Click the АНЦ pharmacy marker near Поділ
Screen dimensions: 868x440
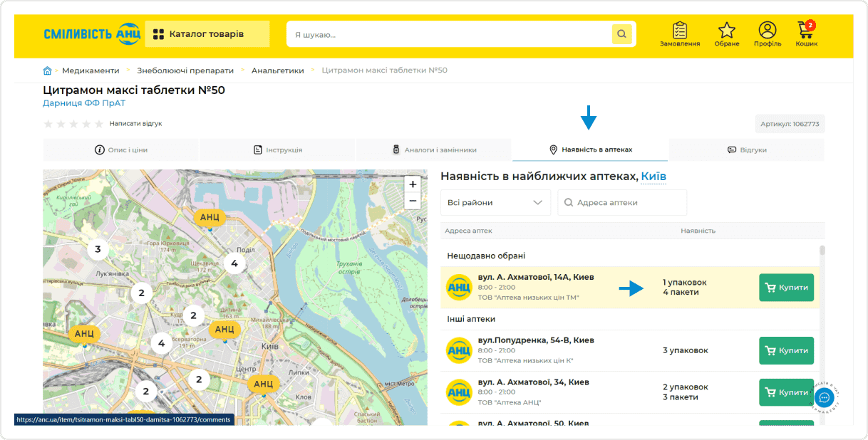click(x=210, y=217)
